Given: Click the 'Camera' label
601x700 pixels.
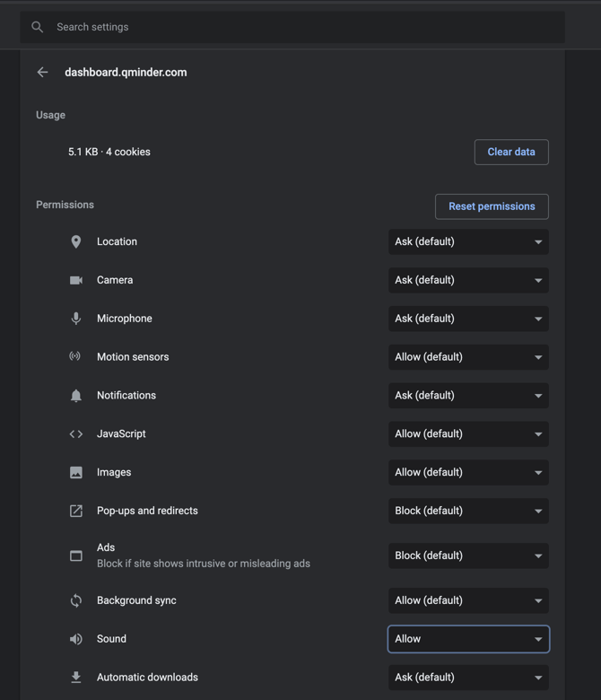Looking at the screenshot, I should pyautogui.click(x=115, y=280).
